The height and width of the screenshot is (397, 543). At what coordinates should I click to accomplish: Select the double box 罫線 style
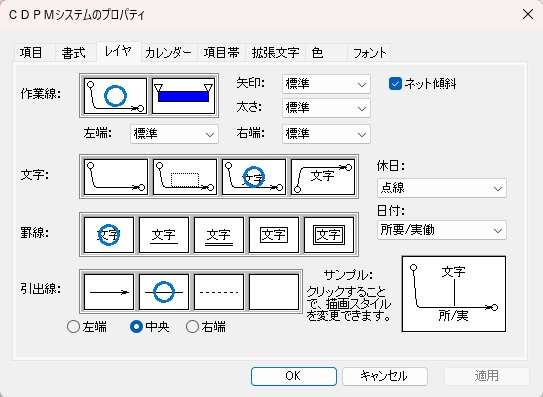pos(329,235)
